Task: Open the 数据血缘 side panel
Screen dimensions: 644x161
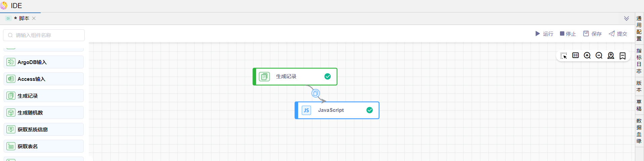Action: pos(639,131)
